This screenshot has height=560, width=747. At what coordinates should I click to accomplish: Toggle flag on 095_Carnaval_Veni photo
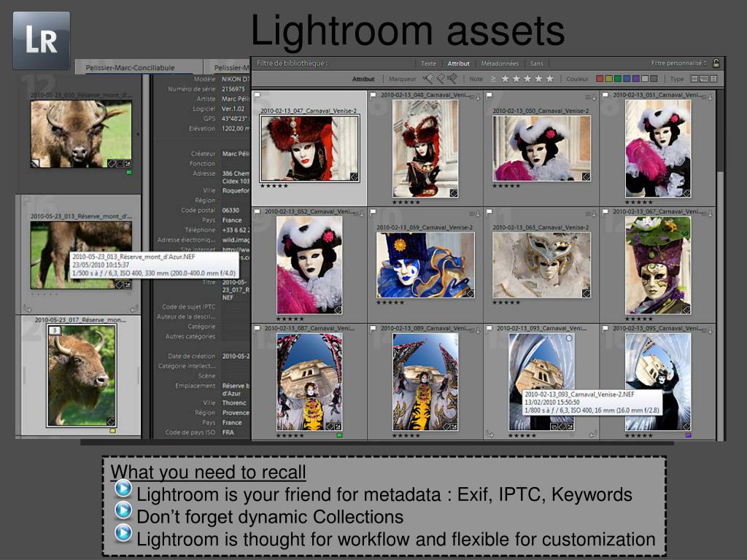click(x=605, y=329)
